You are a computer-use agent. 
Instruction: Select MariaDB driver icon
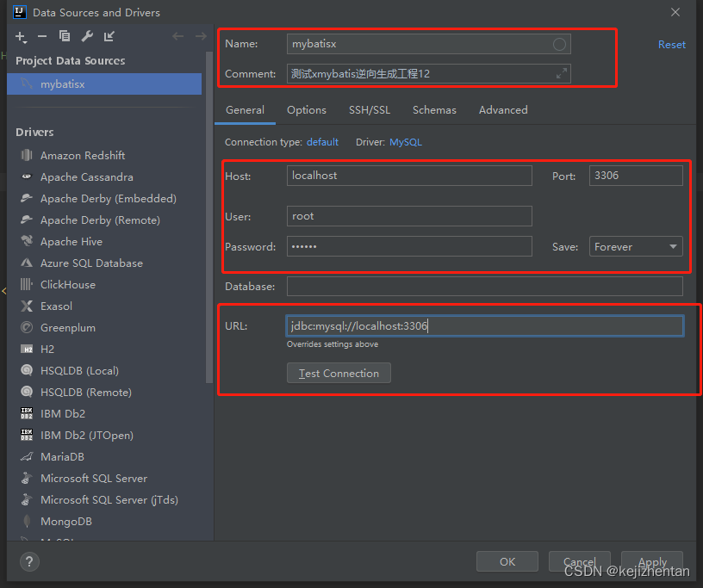coord(27,456)
